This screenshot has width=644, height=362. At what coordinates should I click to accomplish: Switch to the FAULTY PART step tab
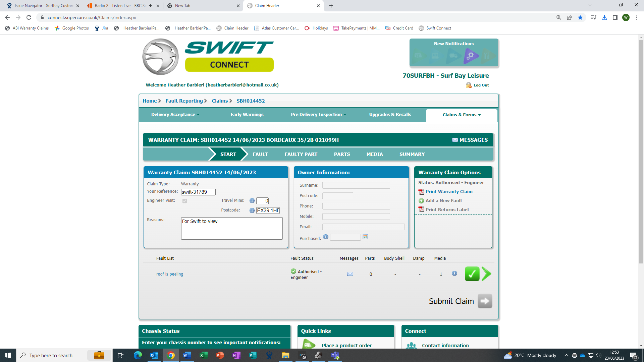[301, 154]
